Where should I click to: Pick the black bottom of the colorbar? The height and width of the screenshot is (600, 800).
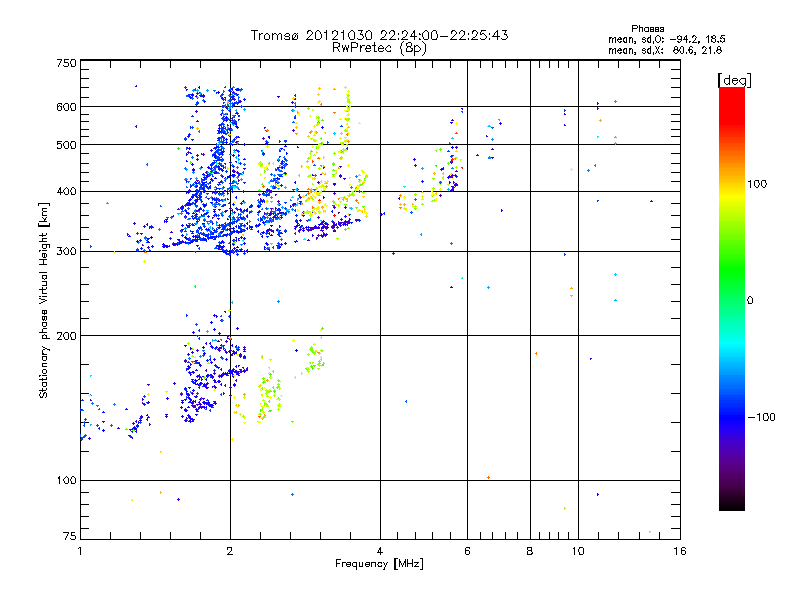pyautogui.click(x=732, y=505)
